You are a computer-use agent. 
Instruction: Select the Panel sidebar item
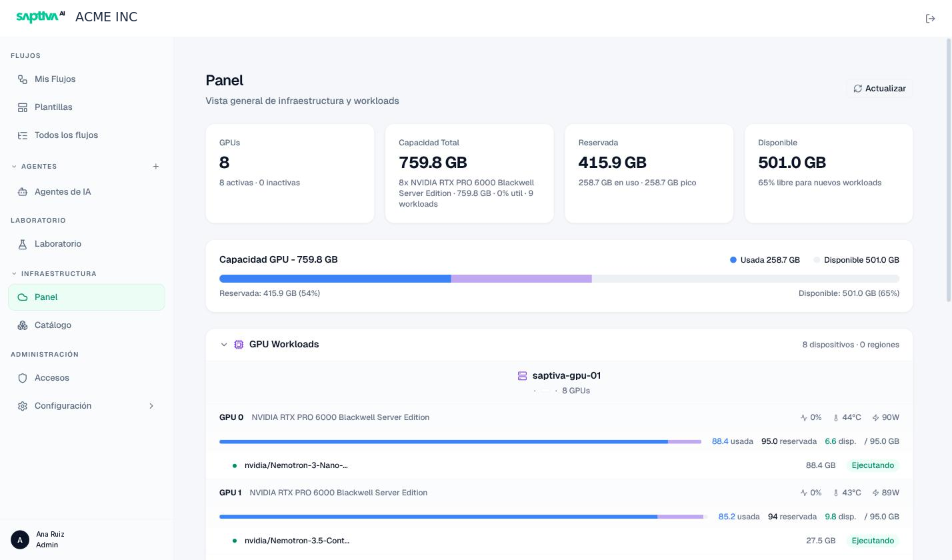[87, 297]
